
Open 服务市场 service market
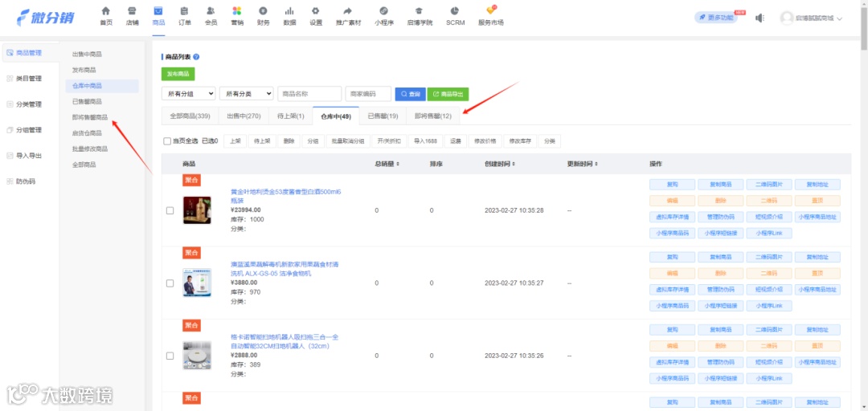tap(490, 17)
